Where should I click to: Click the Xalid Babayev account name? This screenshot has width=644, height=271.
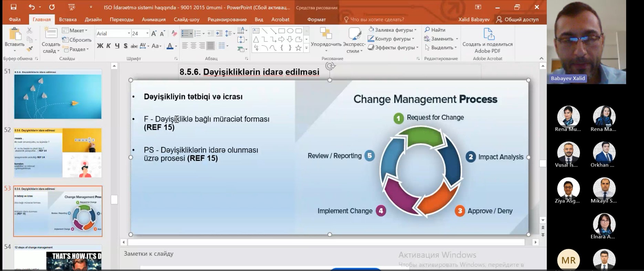[x=474, y=19]
